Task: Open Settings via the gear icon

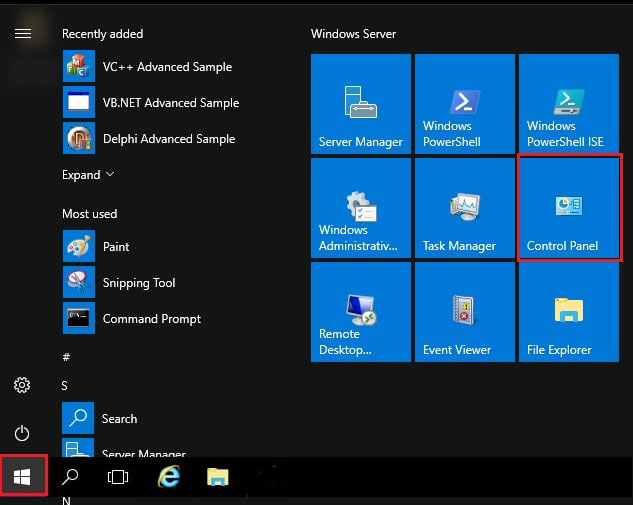Action: [x=22, y=385]
